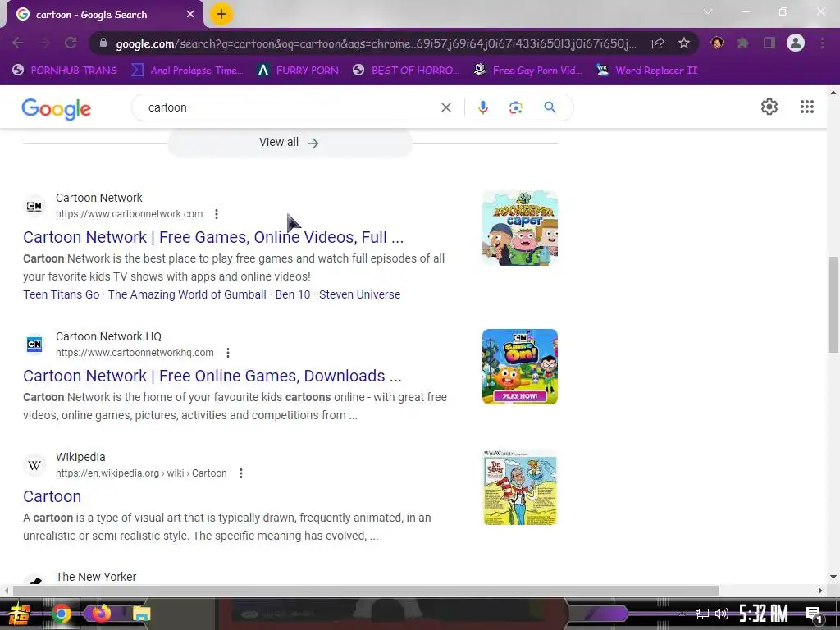Open the Wikipedia Cartoon result title
The width and height of the screenshot is (840, 630).
click(x=52, y=496)
